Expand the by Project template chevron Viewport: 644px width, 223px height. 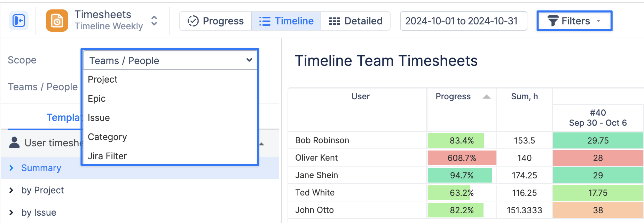11,190
